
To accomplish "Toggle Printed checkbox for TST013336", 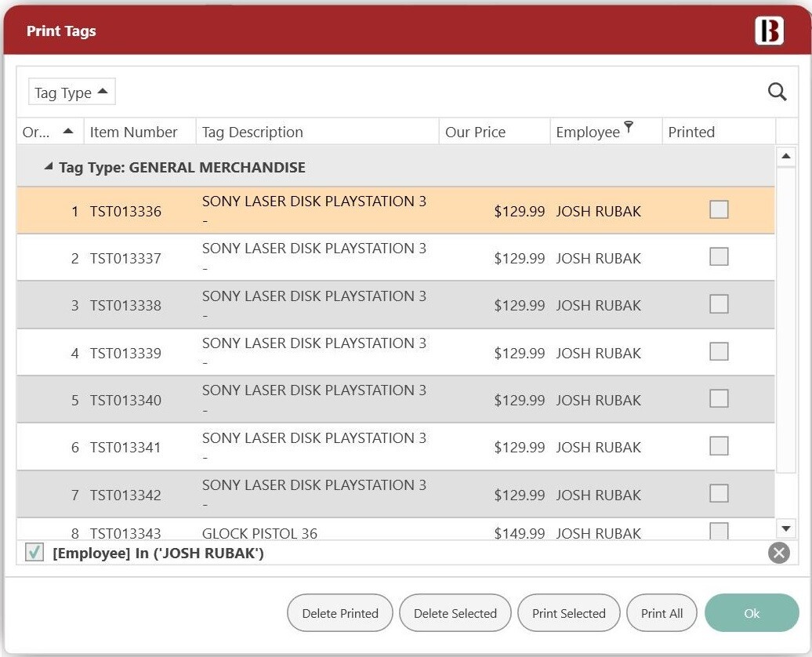I will 719,210.
